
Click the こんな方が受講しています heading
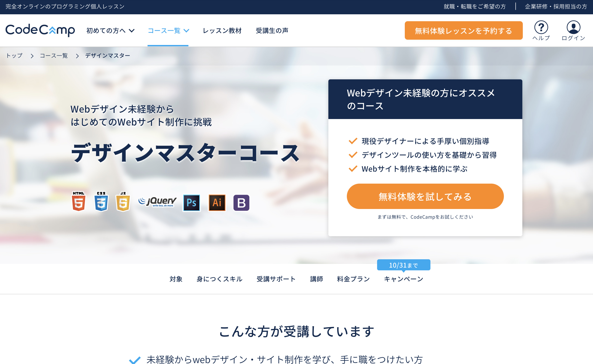(297, 331)
